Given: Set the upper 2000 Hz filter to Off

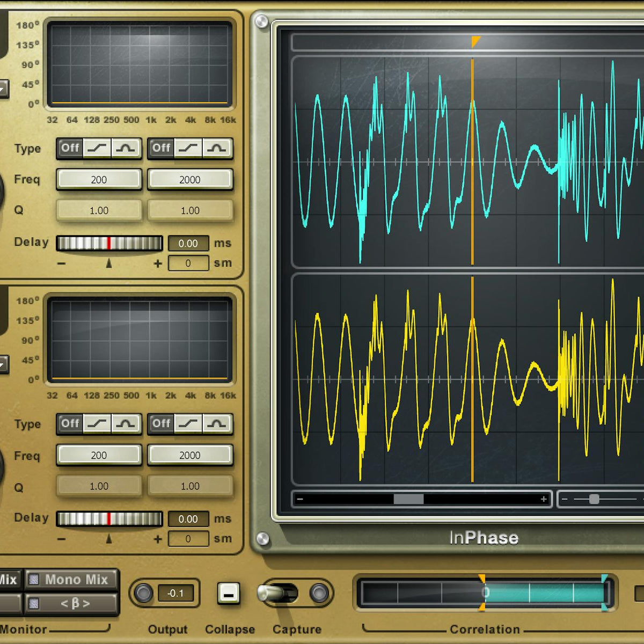Looking at the screenshot, I should pos(162,148).
